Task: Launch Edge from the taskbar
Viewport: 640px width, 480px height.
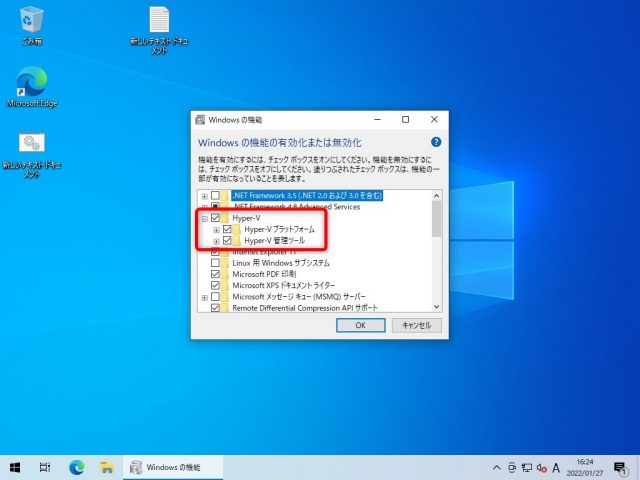Action: [x=77, y=467]
